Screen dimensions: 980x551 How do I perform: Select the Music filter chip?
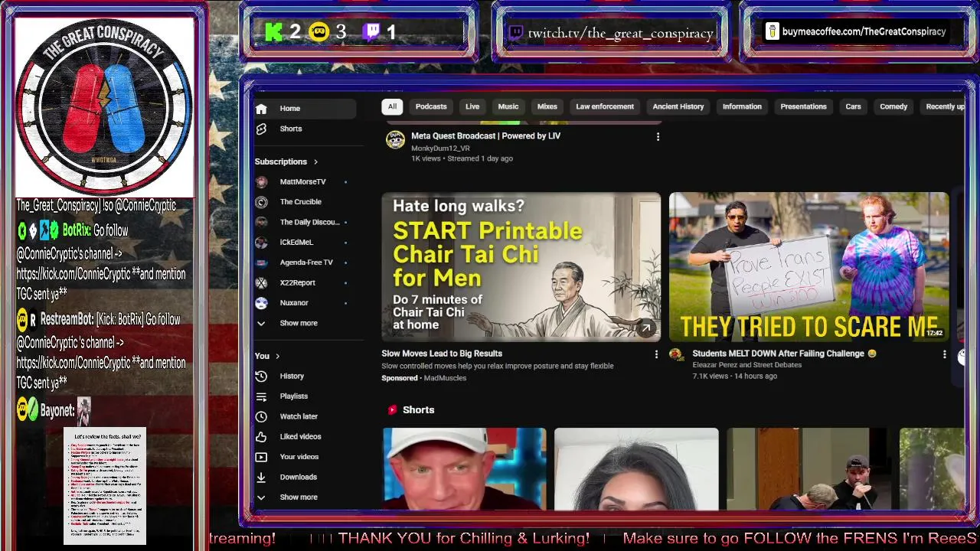point(508,107)
